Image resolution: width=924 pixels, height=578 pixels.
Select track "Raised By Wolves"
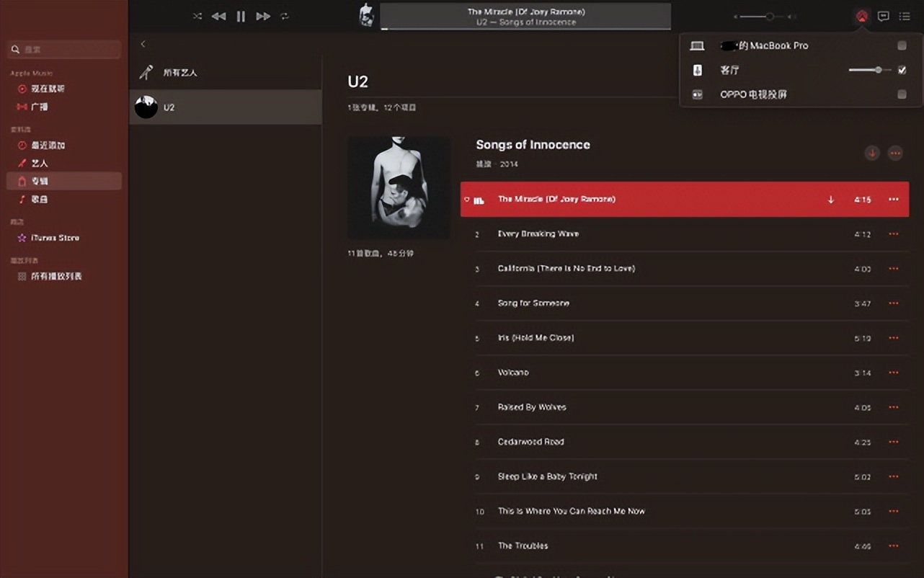(x=685, y=407)
